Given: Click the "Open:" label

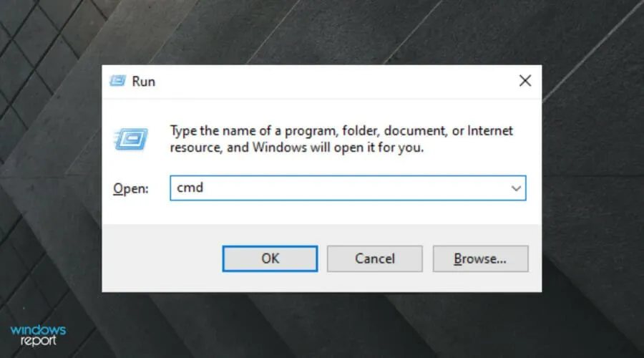Looking at the screenshot, I should (131, 188).
